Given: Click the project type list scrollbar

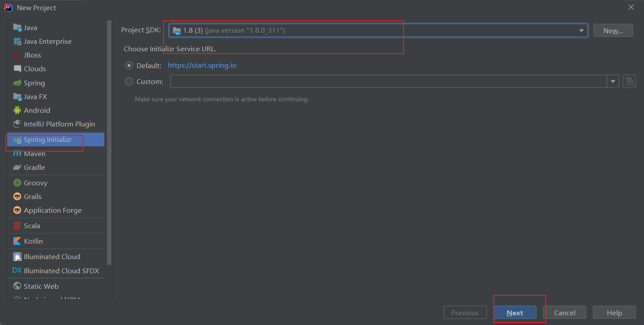Looking at the screenshot, I should click(x=109, y=142).
